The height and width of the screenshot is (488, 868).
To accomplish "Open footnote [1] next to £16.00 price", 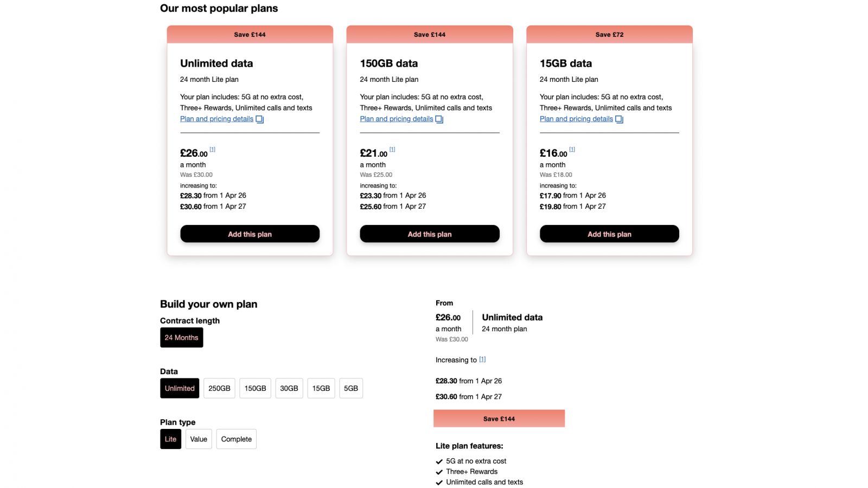I will point(572,149).
